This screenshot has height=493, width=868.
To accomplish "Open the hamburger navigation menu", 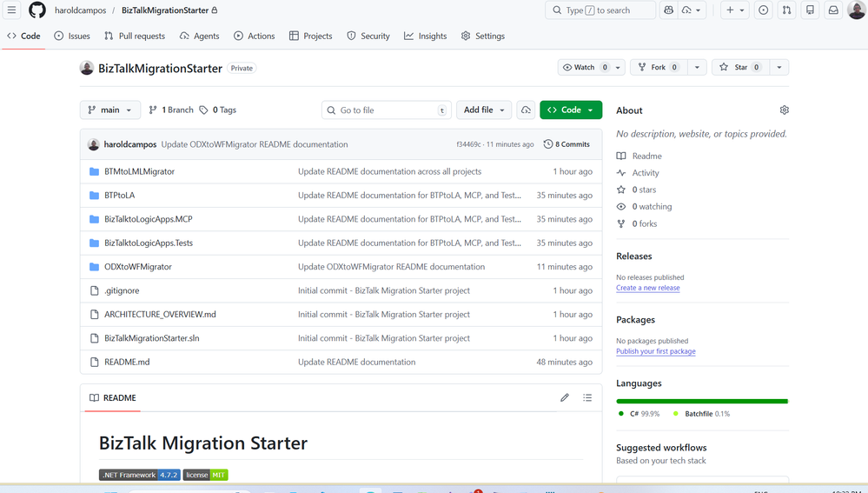I will [x=11, y=10].
